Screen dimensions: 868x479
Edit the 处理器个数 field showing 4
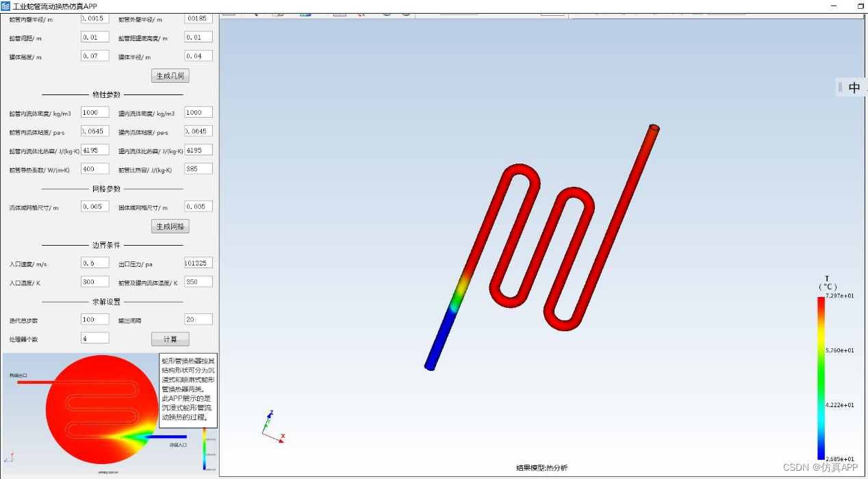coord(95,338)
